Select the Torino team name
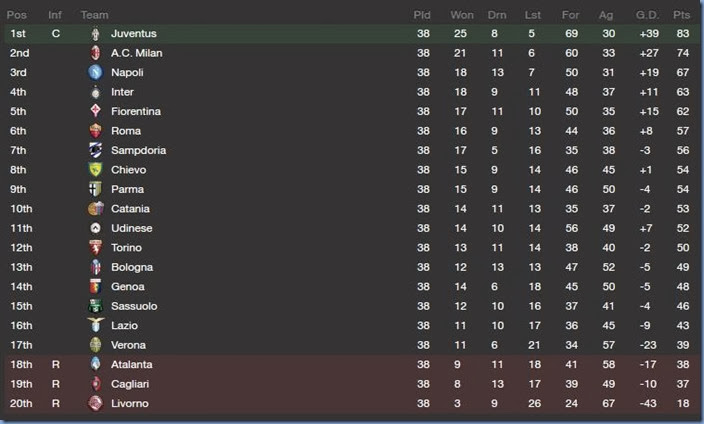Screen dimensions: 704x424 128,248
